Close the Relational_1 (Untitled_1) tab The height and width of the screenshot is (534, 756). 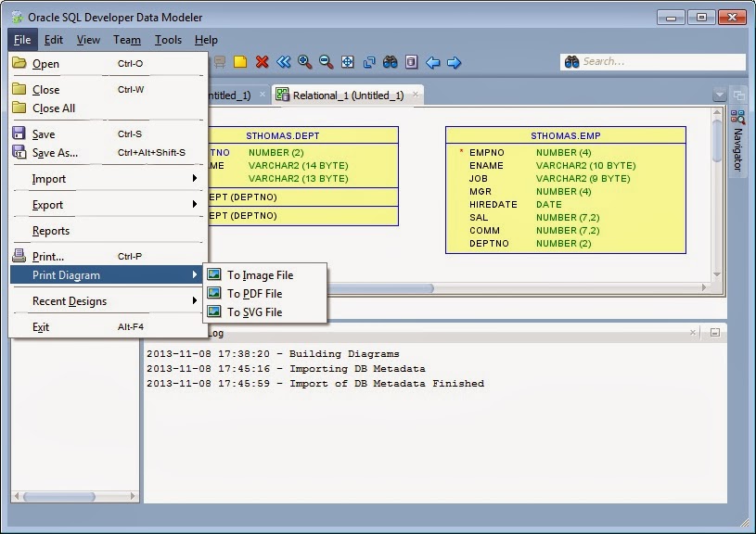[x=416, y=95]
